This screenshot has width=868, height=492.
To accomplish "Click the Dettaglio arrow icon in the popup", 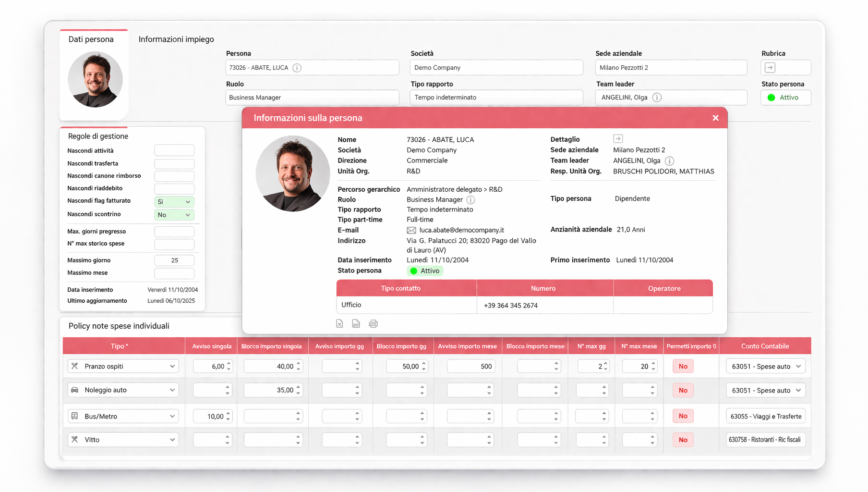I will pyautogui.click(x=618, y=139).
